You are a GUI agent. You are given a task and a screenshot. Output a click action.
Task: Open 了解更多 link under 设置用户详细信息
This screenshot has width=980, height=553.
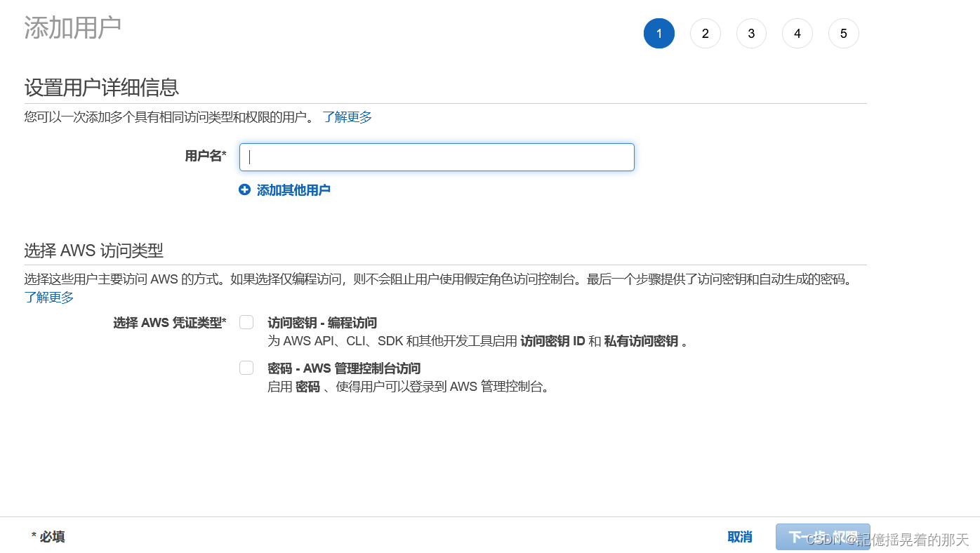(x=347, y=117)
